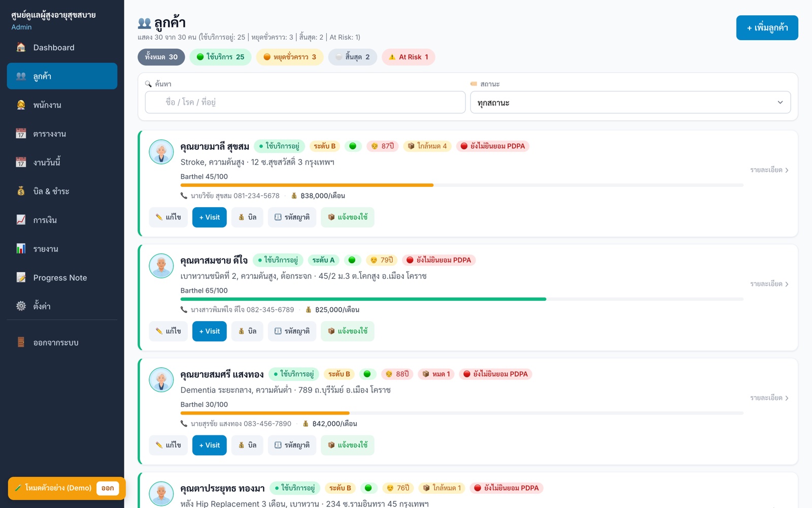812x508 pixels.
Task: Select รายงาน in sidebar menu
Action: (62, 249)
